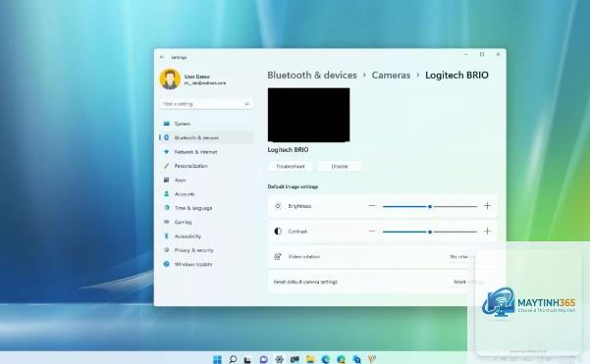Click the Brightness sun icon
The height and width of the screenshot is (364, 590).
(278, 206)
